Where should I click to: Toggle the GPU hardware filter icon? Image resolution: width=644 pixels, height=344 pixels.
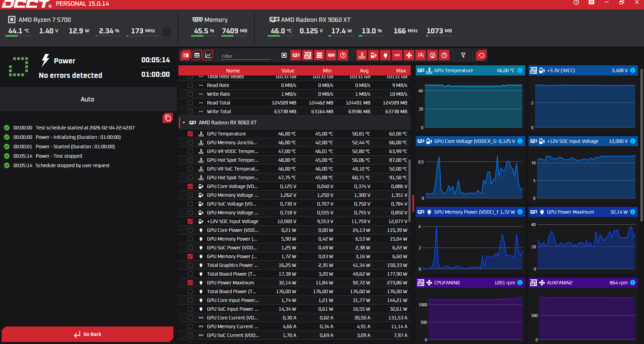(x=296, y=55)
